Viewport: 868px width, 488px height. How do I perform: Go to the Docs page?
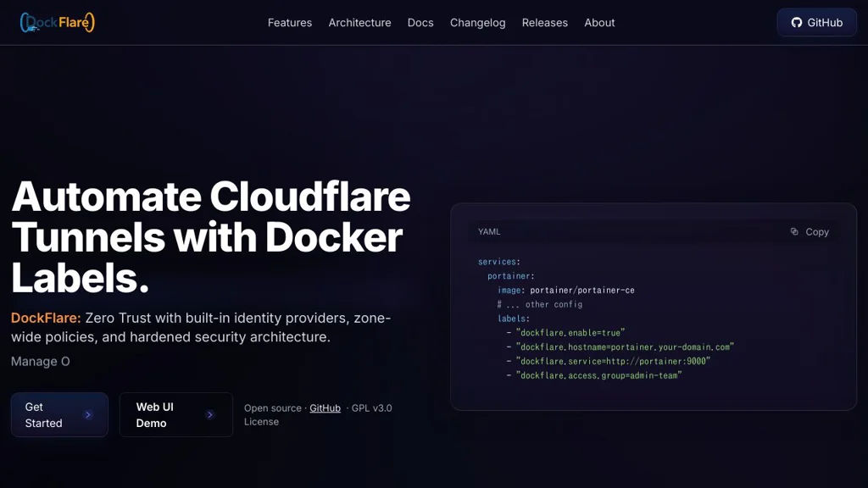[420, 23]
